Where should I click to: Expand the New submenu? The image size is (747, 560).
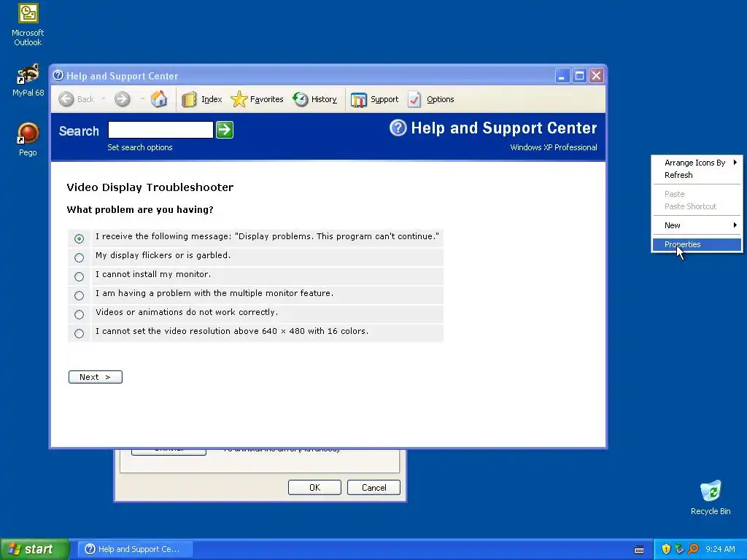(x=697, y=225)
